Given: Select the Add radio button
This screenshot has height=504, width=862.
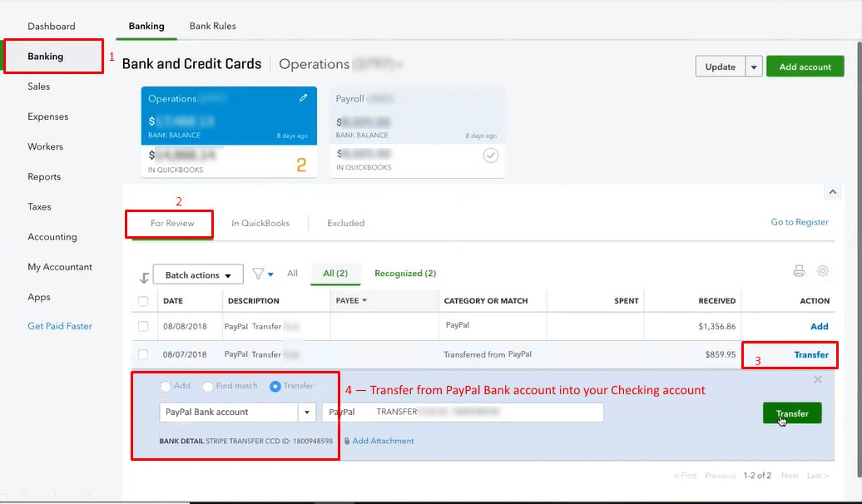Looking at the screenshot, I should (x=166, y=387).
